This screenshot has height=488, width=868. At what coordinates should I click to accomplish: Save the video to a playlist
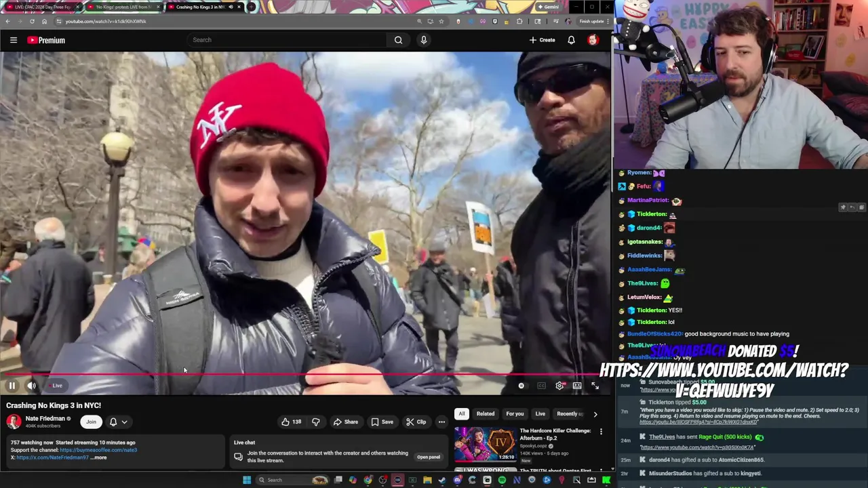coord(382,422)
